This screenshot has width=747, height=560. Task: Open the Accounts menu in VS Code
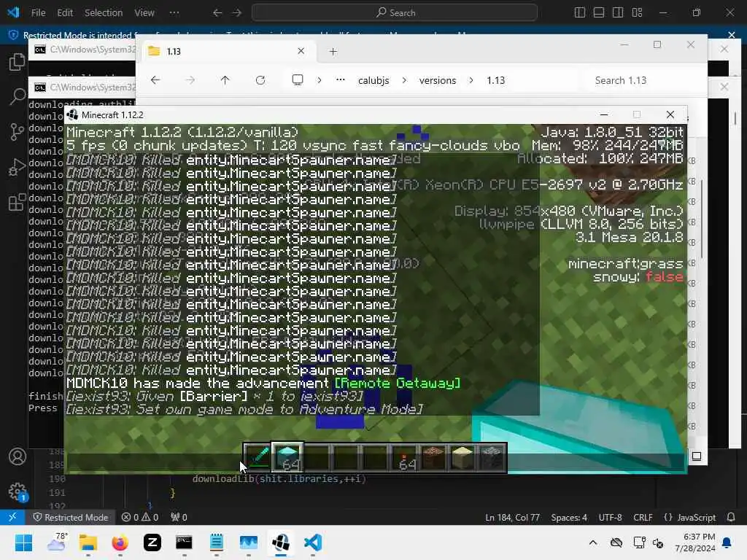pos(18,456)
